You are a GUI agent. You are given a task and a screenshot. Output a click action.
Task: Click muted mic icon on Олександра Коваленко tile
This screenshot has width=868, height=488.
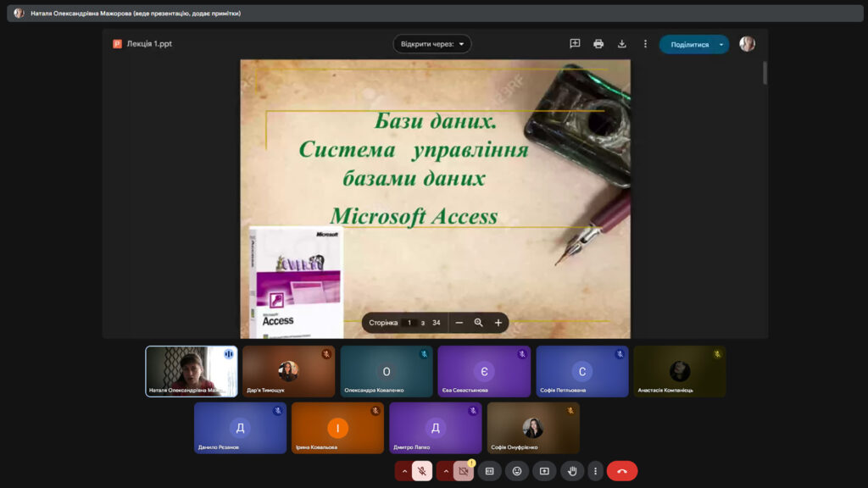pyautogui.click(x=424, y=354)
